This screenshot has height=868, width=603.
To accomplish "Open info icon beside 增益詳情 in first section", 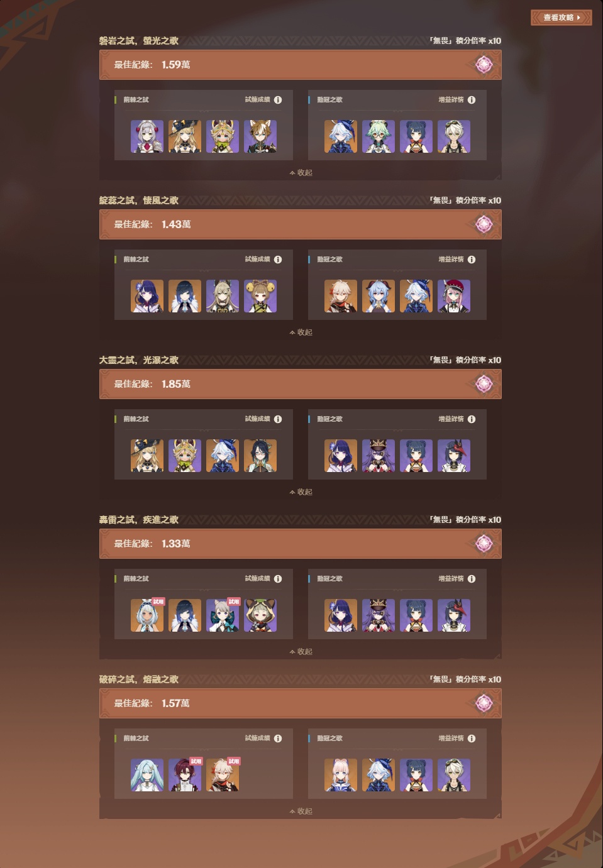I will pos(472,100).
